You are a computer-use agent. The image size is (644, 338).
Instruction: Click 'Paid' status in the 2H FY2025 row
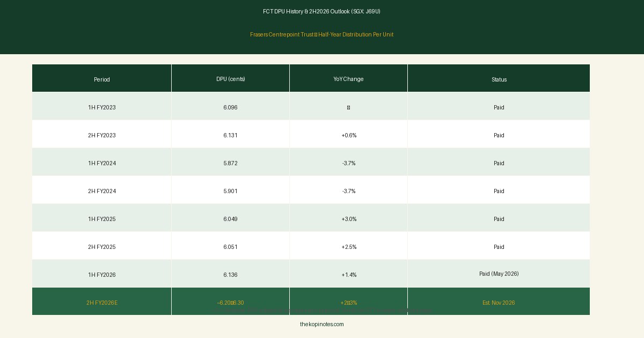click(x=499, y=247)
